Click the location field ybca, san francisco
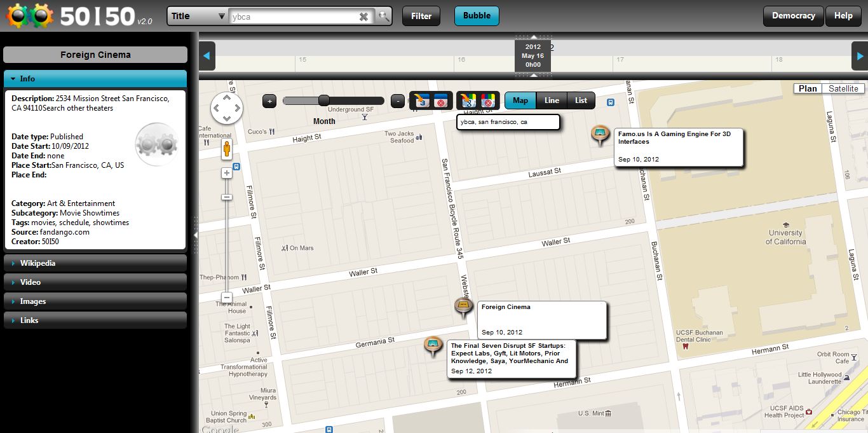 pyautogui.click(x=508, y=122)
